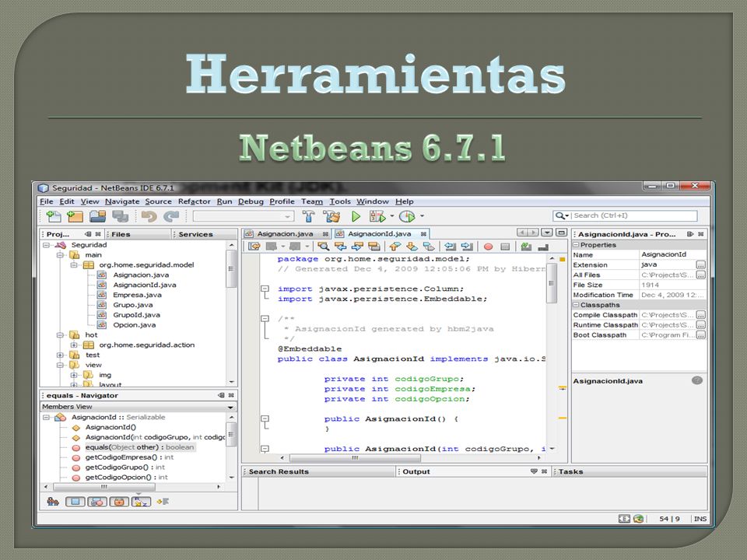This screenshot has height=560, width=747.
Task: Click the Stop Macro Recording square icon
Action: pos(506,247)
